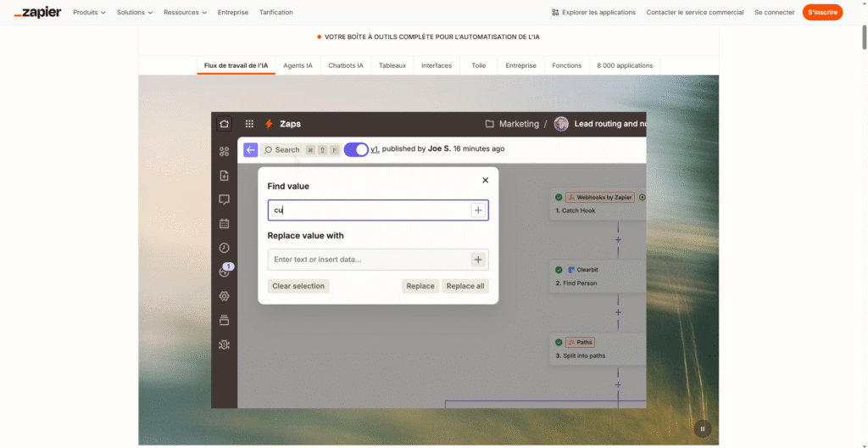The width and height of the screenshot is (868, 448).
Task: Open the calendar icon in the left sidebar
Action: click(224, 224)
